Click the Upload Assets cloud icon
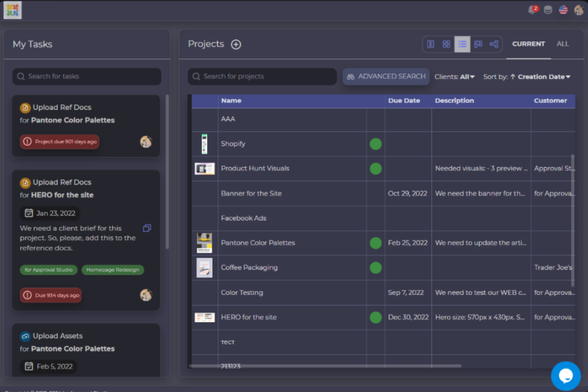This screenshot has width=588, height=392. coord(25,336)
